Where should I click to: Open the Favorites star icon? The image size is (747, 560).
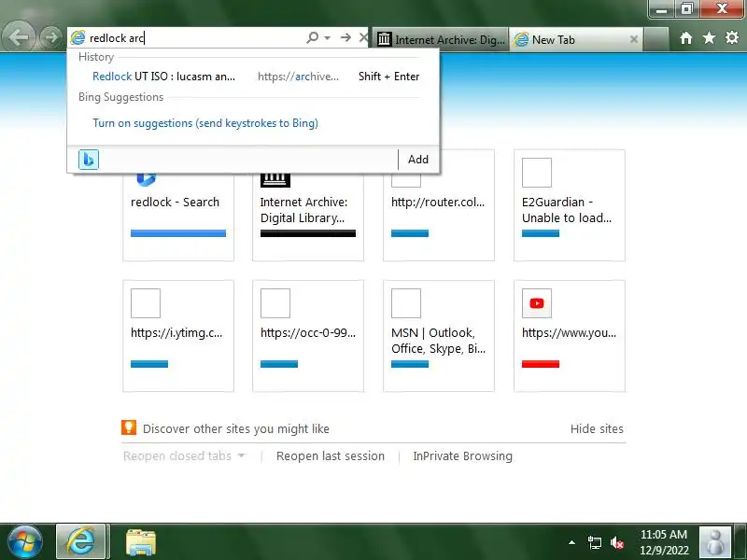pyautogui.click(x=709, y=37)
